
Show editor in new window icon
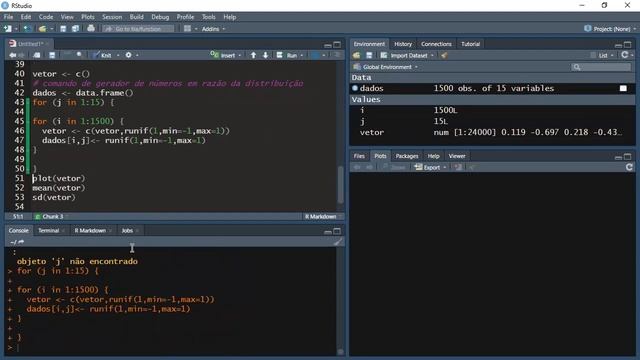point(37,55)
